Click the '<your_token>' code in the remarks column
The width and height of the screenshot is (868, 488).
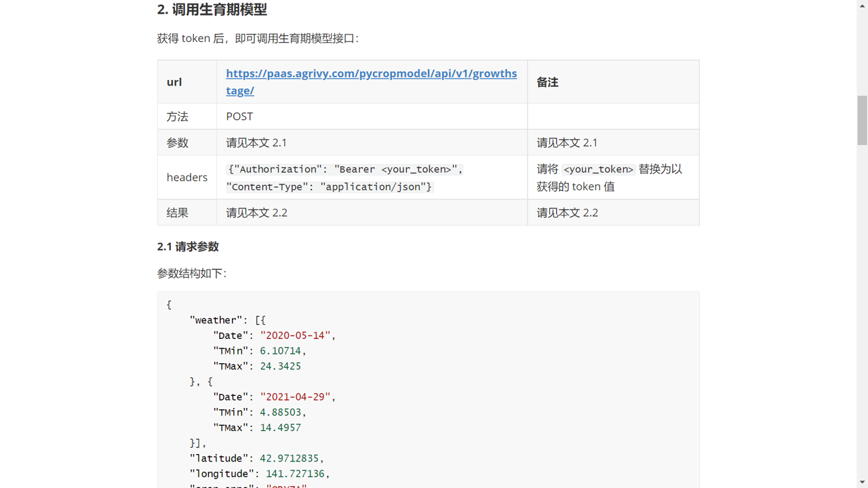(x=598, y=169)
